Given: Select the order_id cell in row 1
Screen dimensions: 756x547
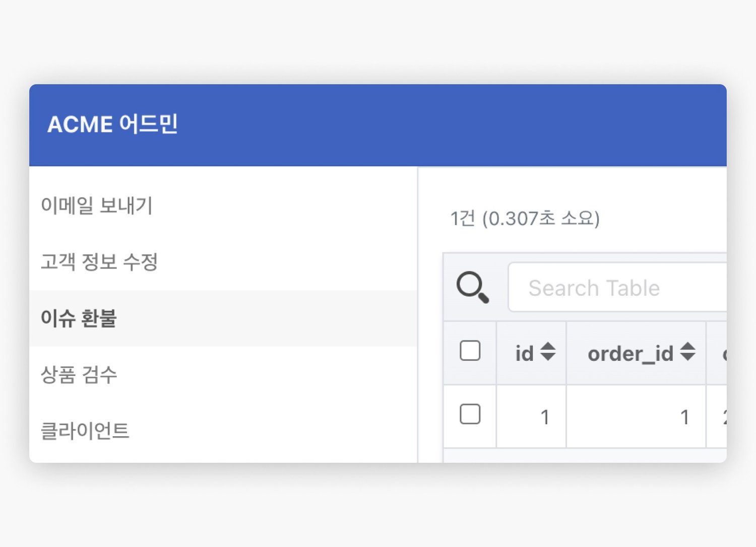Looking at the screenshot, I should [x=636, y=417].
